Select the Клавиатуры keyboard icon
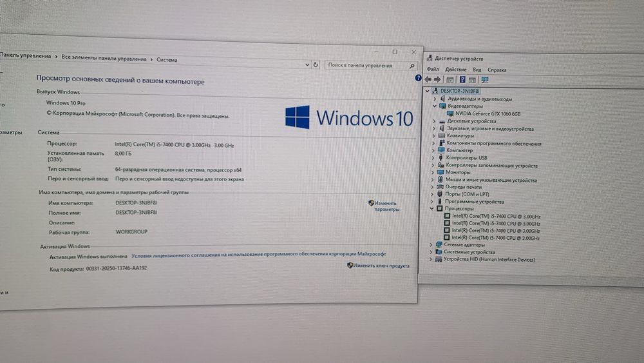 (x=442, y=135)
